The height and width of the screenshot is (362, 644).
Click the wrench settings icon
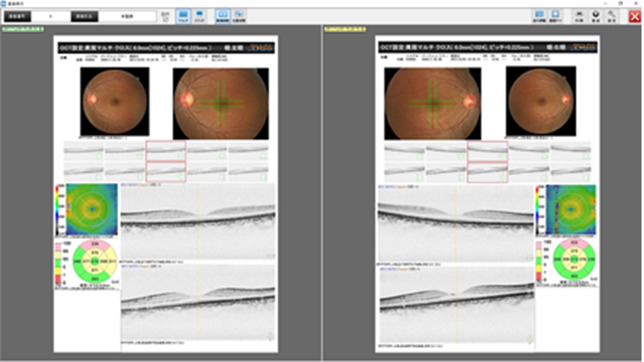pos(611,16)
